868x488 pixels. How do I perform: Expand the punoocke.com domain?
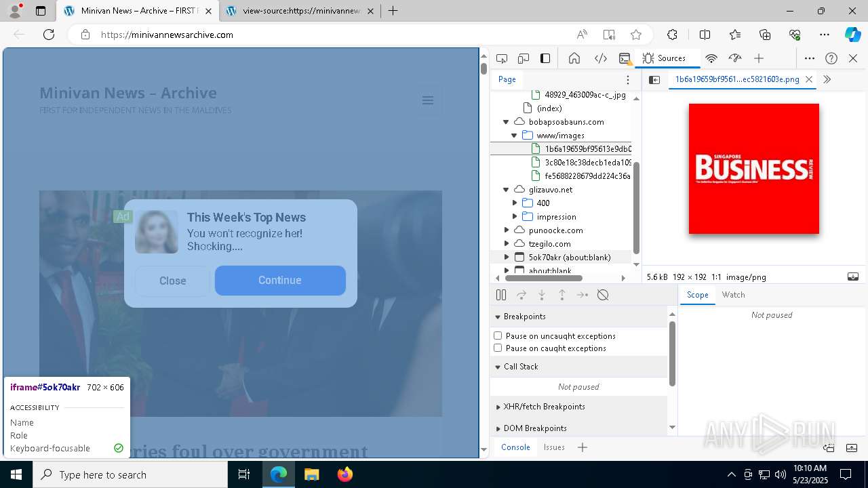(506, 230)
